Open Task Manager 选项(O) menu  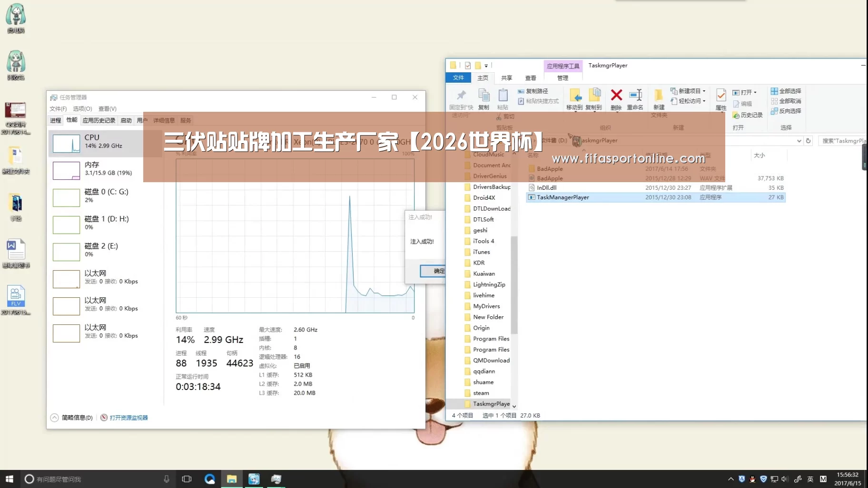pyautogui.click(x=82, y=109)
